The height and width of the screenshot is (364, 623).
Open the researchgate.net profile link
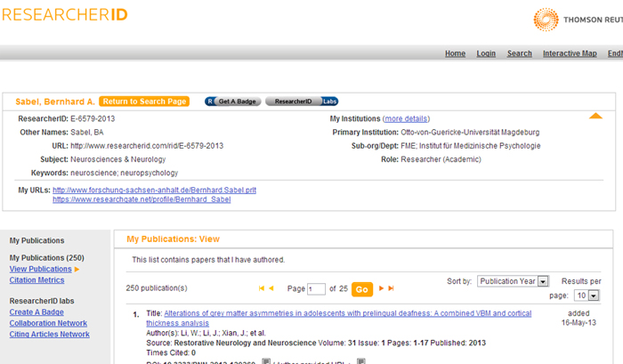(142, 199)
